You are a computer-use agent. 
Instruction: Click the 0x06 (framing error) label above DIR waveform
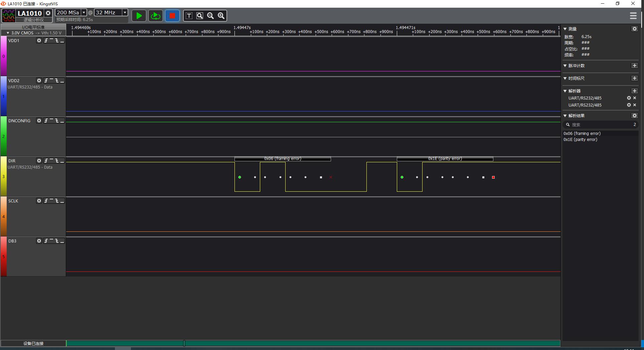coord(283,159)
